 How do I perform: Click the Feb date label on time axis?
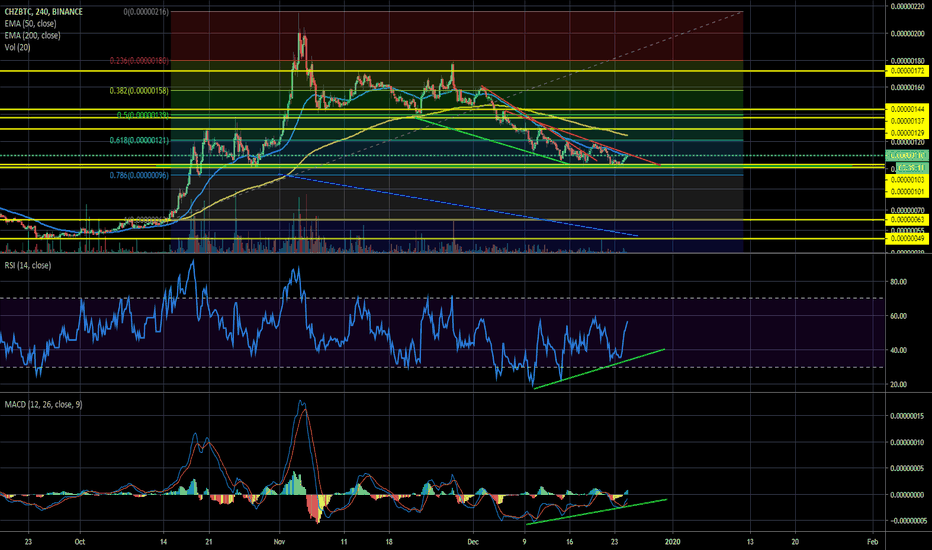point(873,542)
